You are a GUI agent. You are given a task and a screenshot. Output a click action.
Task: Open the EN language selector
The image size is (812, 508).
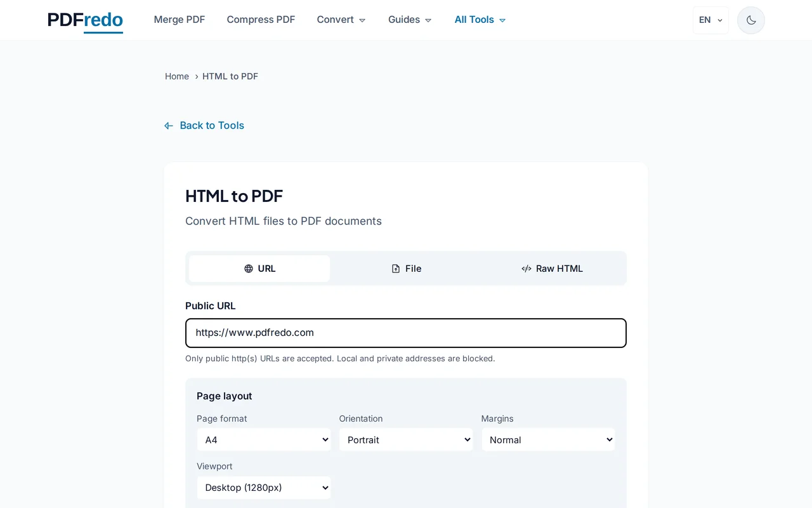(x=710, y=20)
